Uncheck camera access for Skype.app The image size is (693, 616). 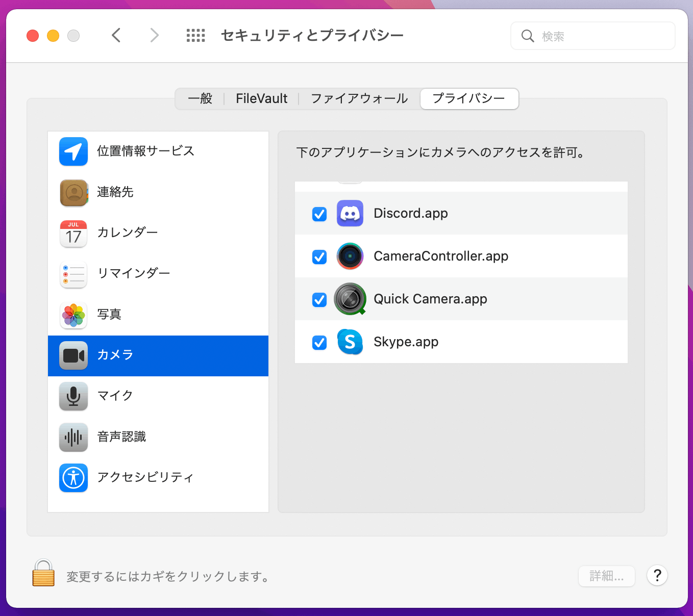tap(319, 343)
